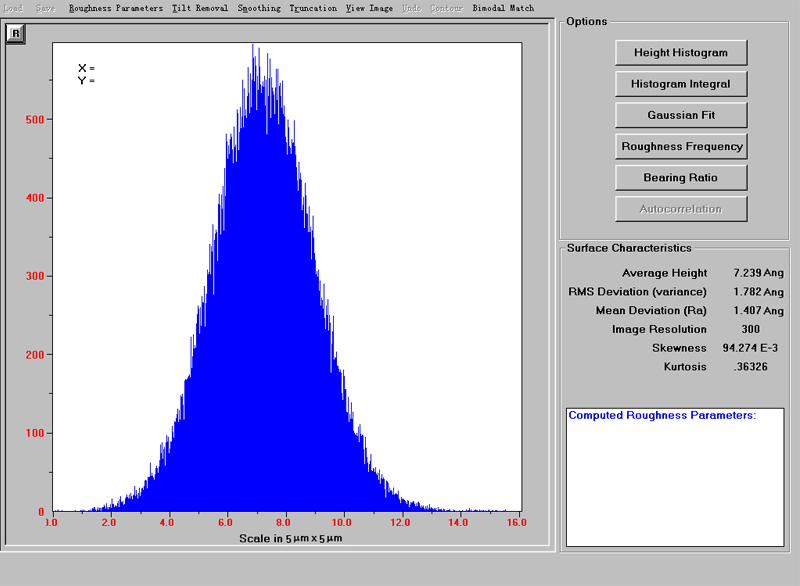Apply a Gaussian Fit
The height and width of the screenshot is (586, 800).
pyautogui.click(x=681, y=115)
